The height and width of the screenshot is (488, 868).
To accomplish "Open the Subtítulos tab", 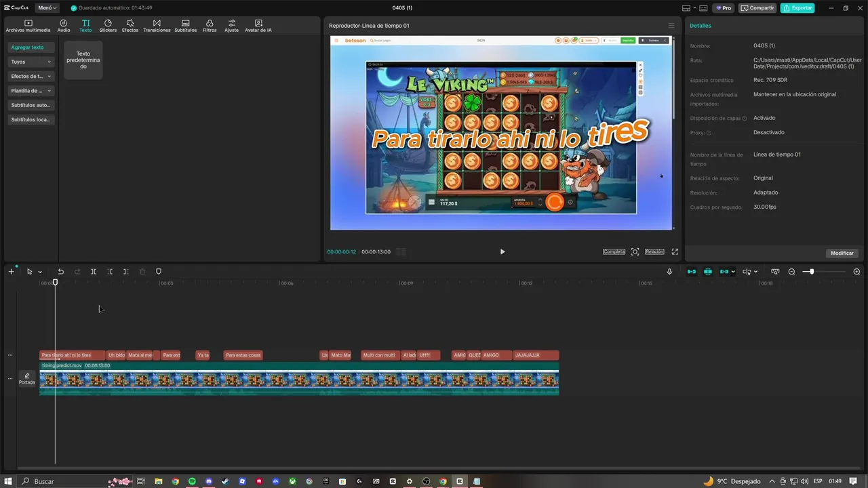I will click(185, 26).
